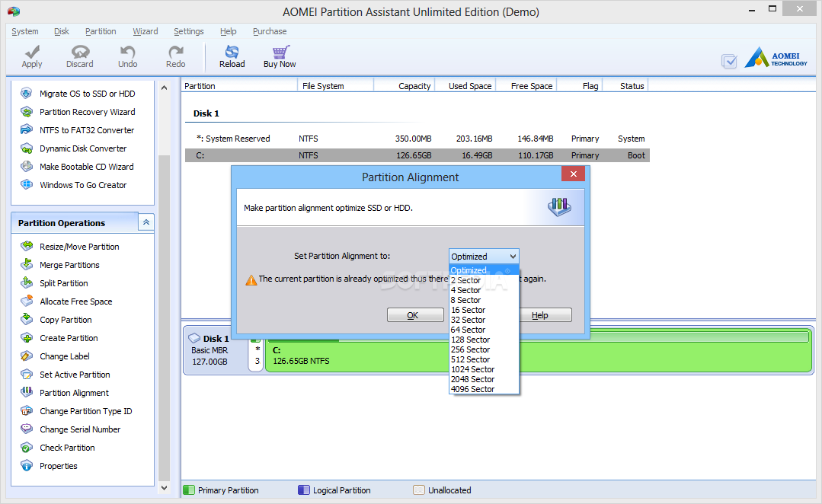This screenshot has height=504, width=822.
Task: Open the Settings menu
Action: [x=189, y=31]
